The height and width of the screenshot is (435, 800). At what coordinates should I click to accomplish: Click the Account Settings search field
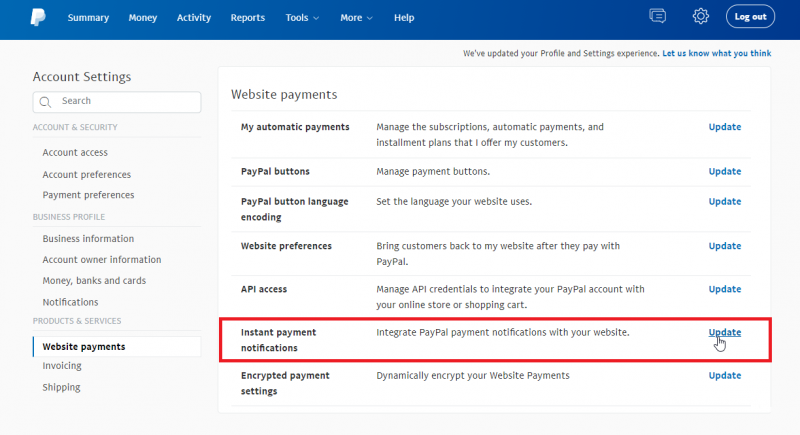click(x=117, y=102)
